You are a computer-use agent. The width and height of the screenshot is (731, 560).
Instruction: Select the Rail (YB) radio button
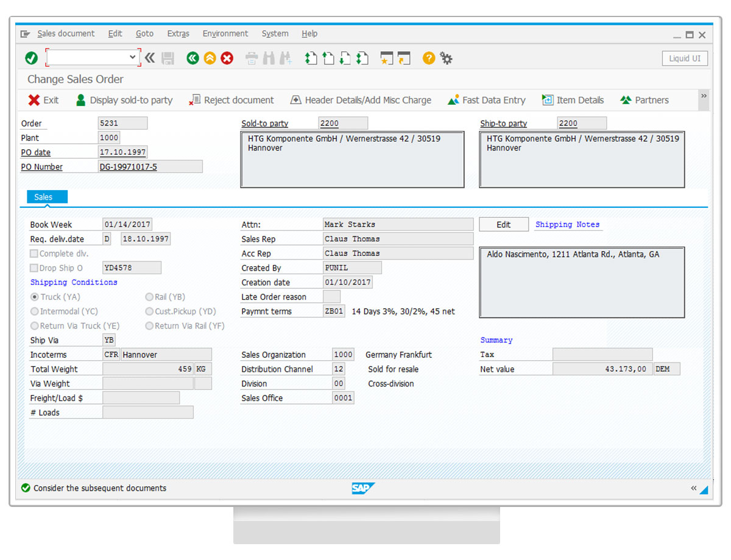149,297
